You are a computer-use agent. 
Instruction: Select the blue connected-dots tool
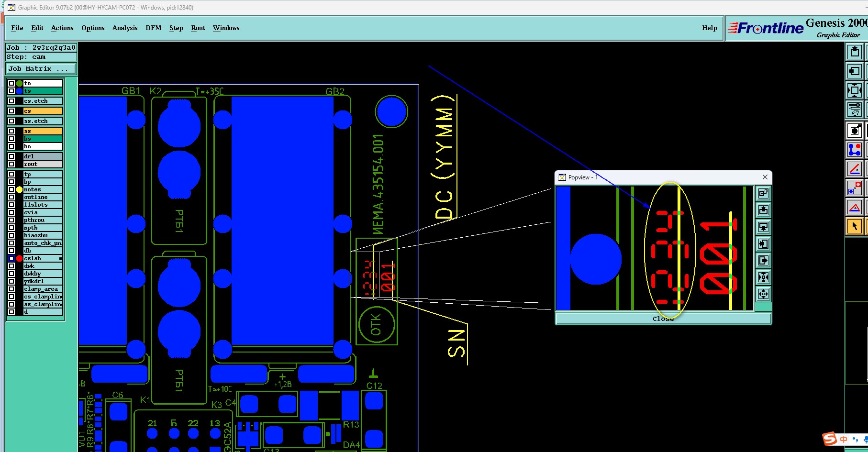click(855, 150)
